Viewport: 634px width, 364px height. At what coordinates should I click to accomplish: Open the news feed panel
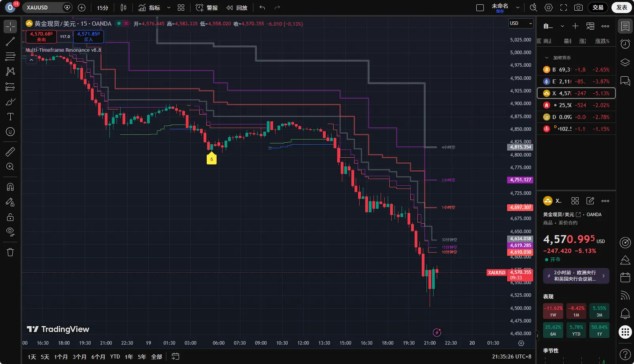point(625,296)
